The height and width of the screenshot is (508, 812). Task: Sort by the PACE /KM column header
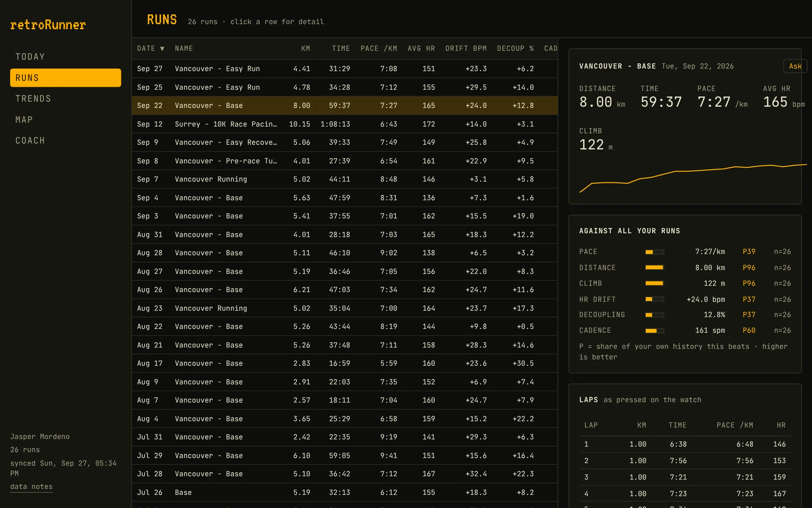(x=379, y=49)
